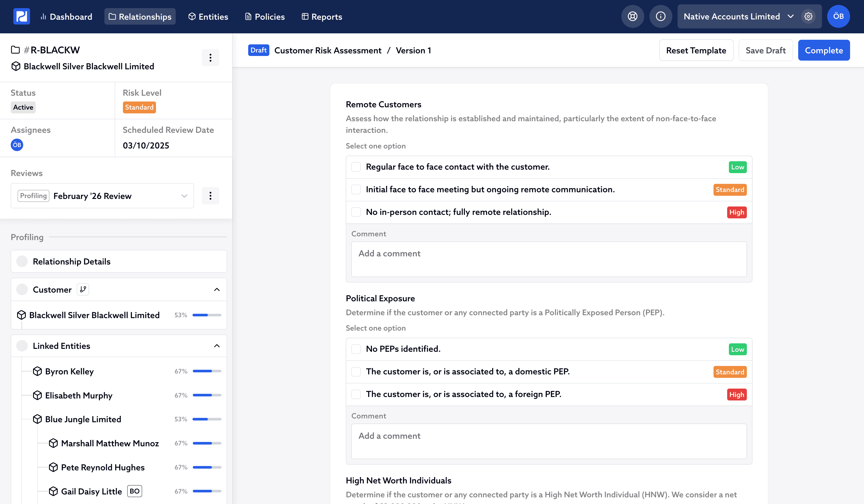This screenshot has width=864, height=504.
Task: Tick 'No in-person contact; fully remote' option
Action: click(x=356, y=212)
